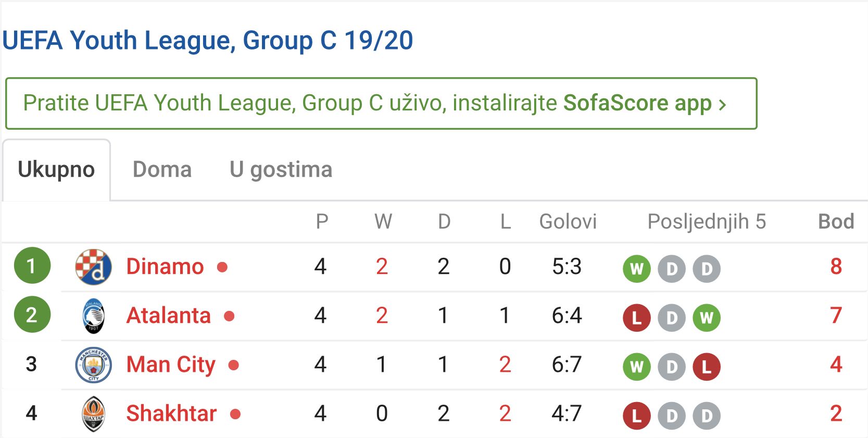868x438 pixels.
Task: Click the red live dot beside Shakhtar
Action: click(235, 414)
